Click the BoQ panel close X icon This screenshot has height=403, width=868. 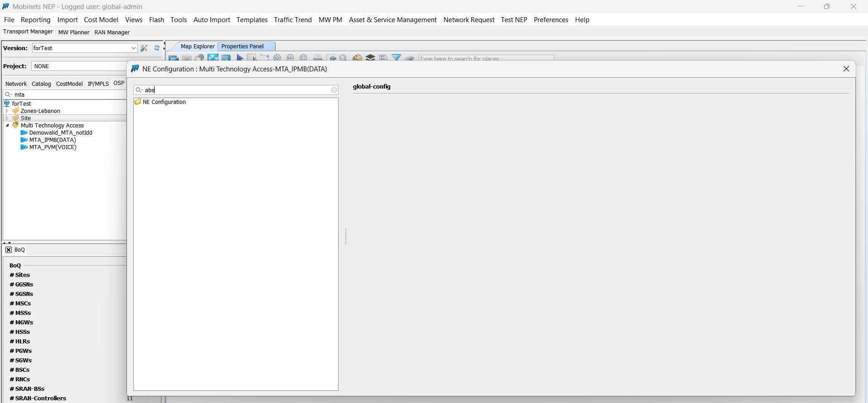coord(9,250)
